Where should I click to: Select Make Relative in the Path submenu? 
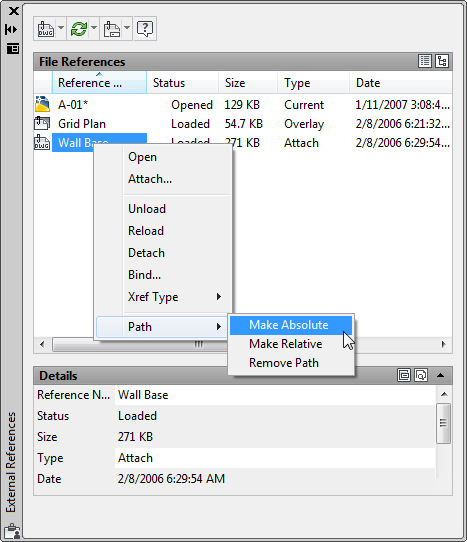pos(291,344)
